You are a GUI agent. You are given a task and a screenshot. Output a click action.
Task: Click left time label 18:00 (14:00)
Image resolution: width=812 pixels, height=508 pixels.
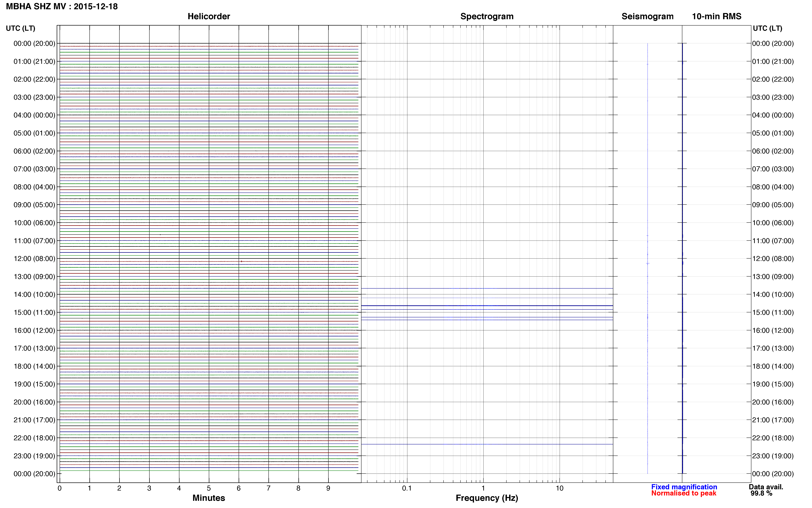34,366
